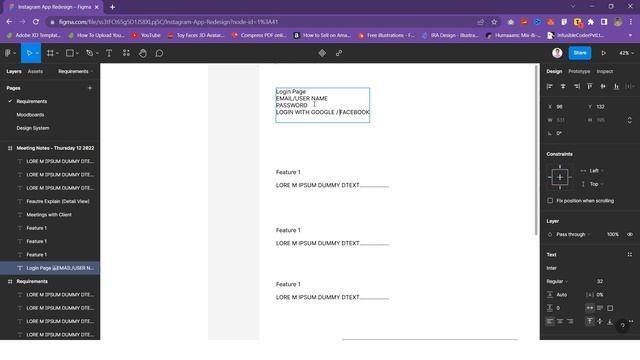Select the Hand tool
Screen dimensions: 640x360
142,53
